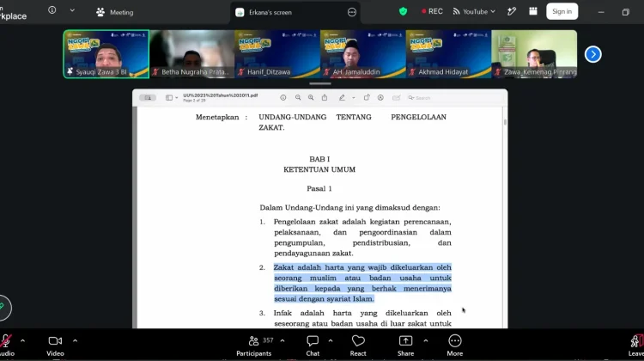
Task: Expand the highlight pen options dropdown
Action: [x=353, y=98]
